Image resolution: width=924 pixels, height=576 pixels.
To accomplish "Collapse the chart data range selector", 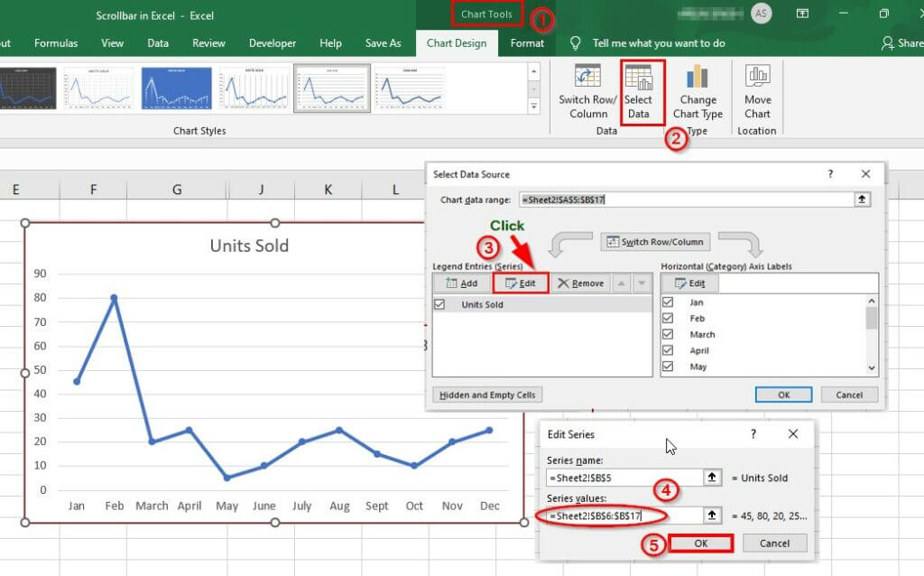I will (862, 200).
